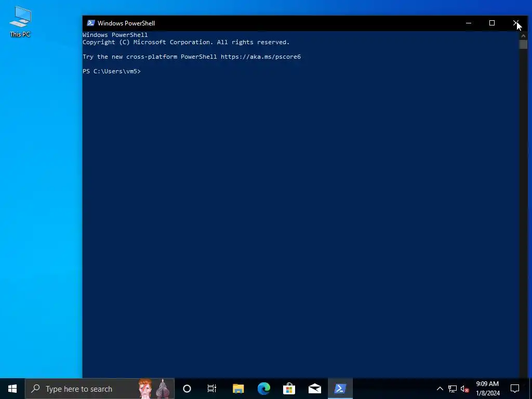This screenshot has height=399, width=532.
Task: Click the Copyright Microsoft Corporation line
Action: [186, 43]
